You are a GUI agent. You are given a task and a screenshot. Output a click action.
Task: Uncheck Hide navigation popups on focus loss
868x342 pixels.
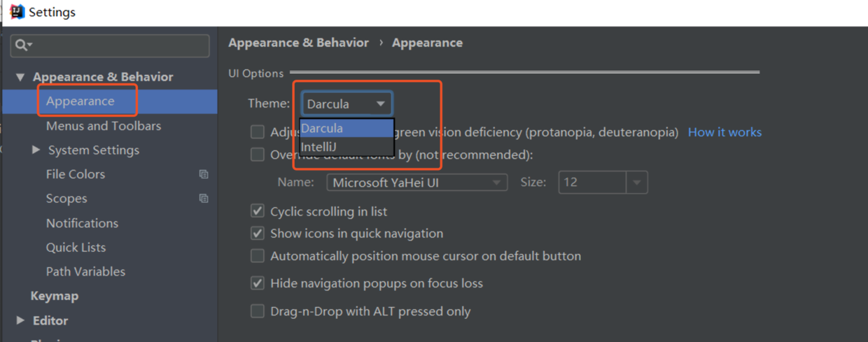click(258, 283)
